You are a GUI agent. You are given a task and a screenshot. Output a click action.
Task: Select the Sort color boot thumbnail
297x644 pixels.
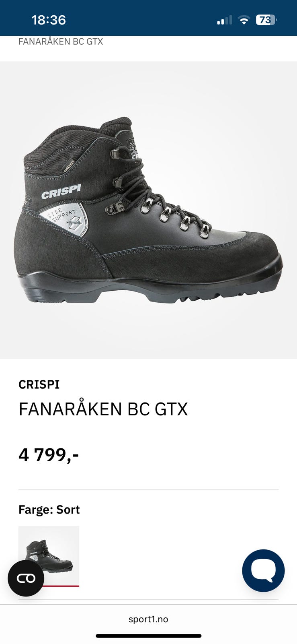[49, 556]
